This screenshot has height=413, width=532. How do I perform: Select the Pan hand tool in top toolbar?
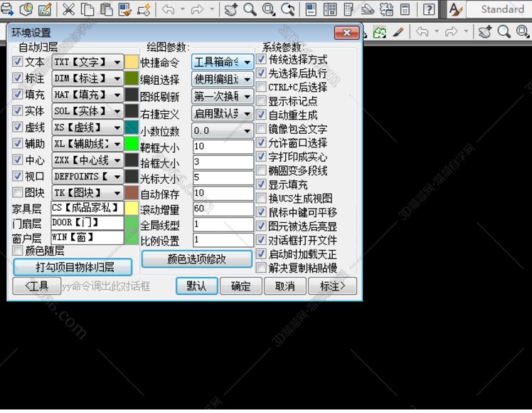[231, 9]
